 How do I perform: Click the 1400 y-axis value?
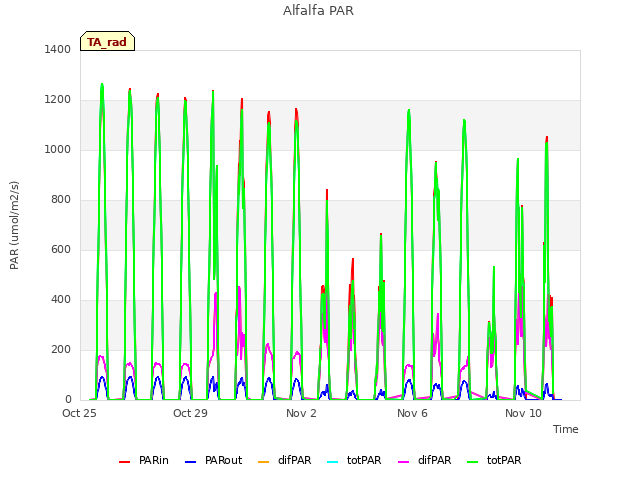pyautogui.click(x=58, y=49)
